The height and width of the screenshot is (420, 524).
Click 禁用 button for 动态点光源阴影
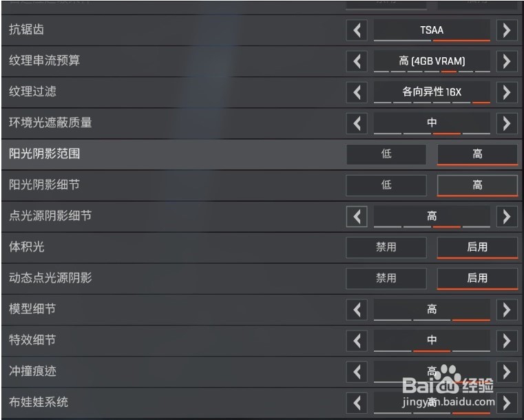tap(386, 278)
